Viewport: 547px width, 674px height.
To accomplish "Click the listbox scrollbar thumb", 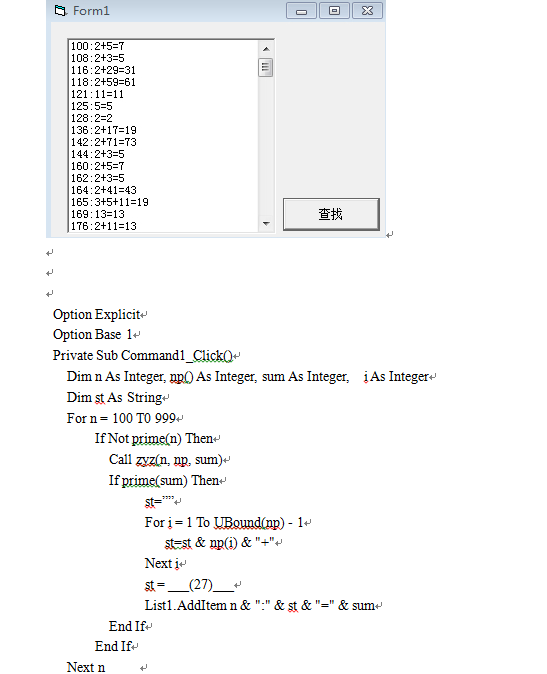I will pos(266,67).
